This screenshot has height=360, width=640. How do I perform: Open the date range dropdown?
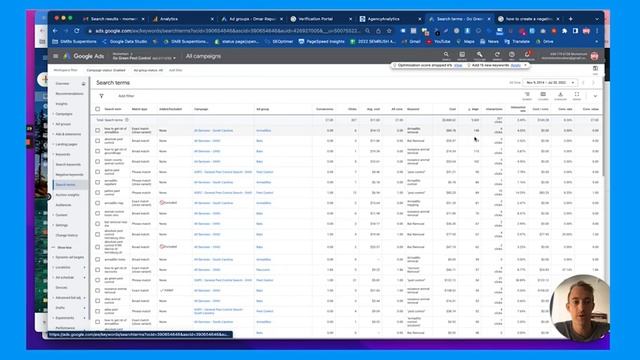pyautogui.click(x=550, y=83)
